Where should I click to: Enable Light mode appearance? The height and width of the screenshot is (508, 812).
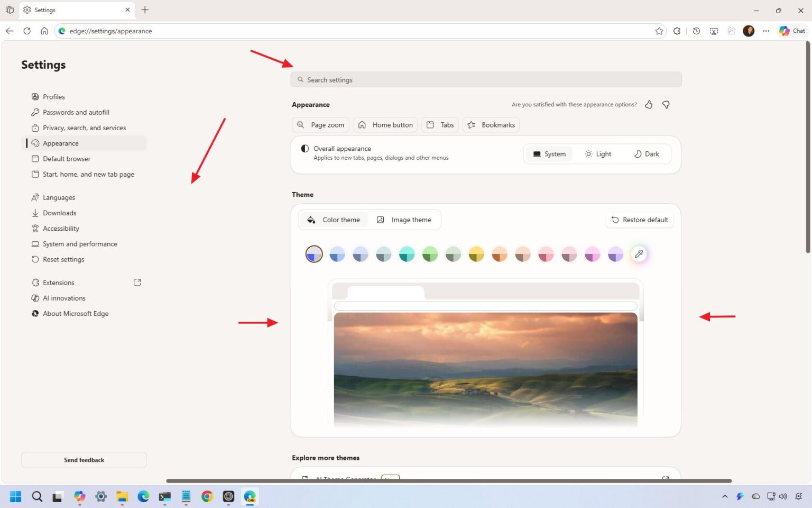click(x=598, y=153)
